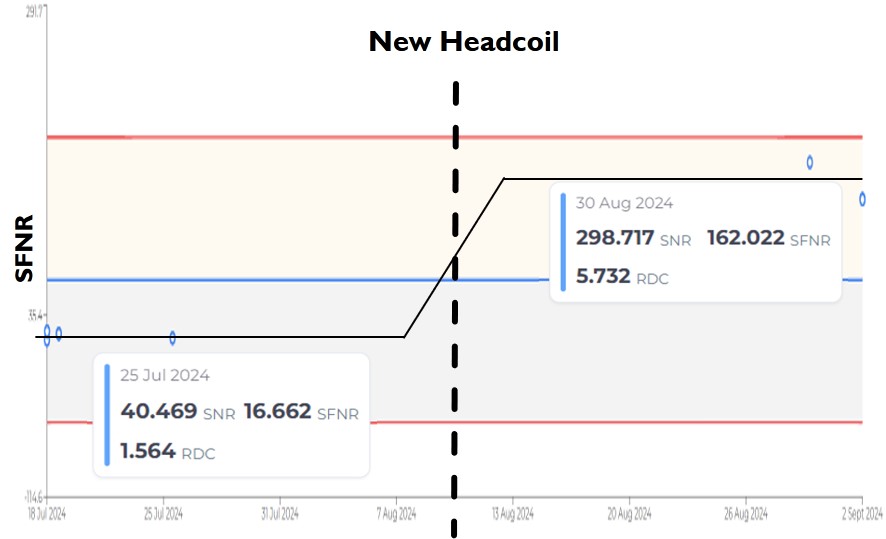Click the 2 Sept 2024 x-axis tick label
The image size is (886, 539).
point(860,514)
